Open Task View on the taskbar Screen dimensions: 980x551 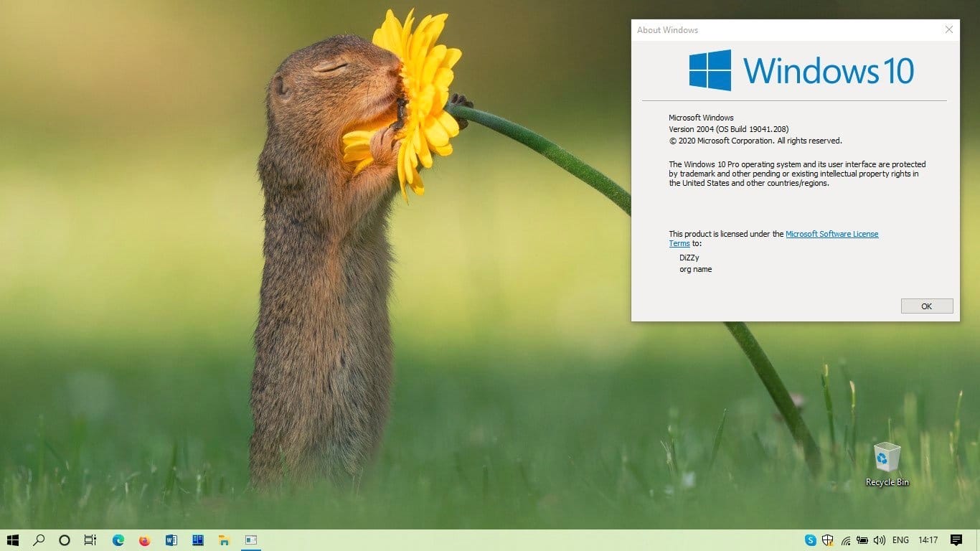pos(90,540)
